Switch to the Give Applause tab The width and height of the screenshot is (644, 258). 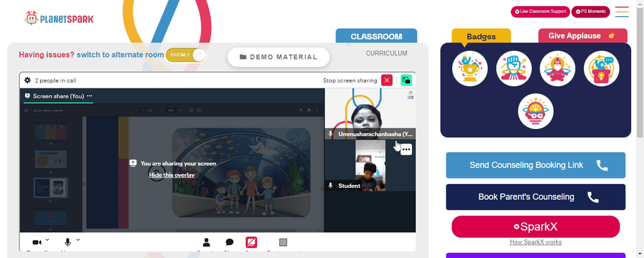click(x=582, y=36)
